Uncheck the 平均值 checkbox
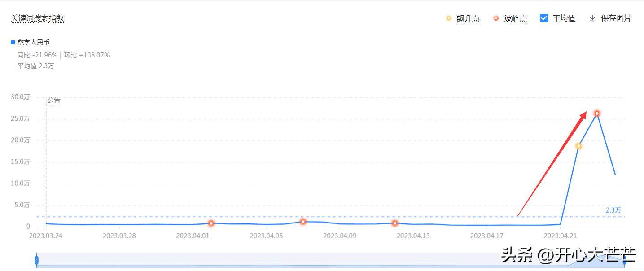Screen dimensions: 644x271 click(544, 18)
